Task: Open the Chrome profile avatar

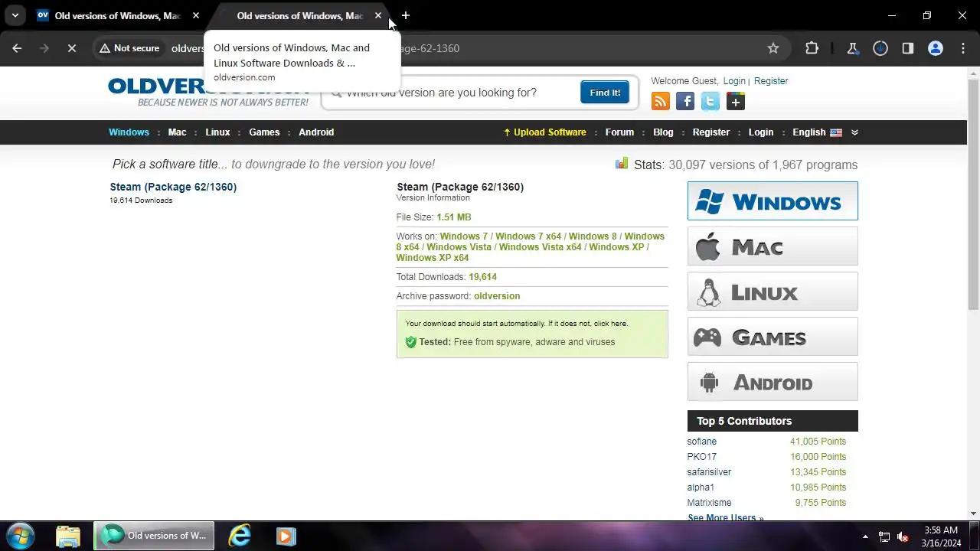Action: click(x=935, y=48)
